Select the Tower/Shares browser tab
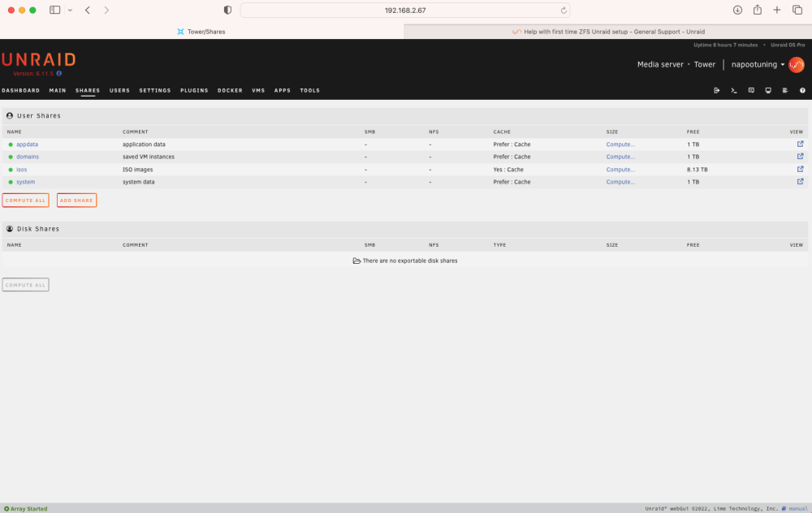The width and height of the screenshot is (812, 513). pos(201,32)
